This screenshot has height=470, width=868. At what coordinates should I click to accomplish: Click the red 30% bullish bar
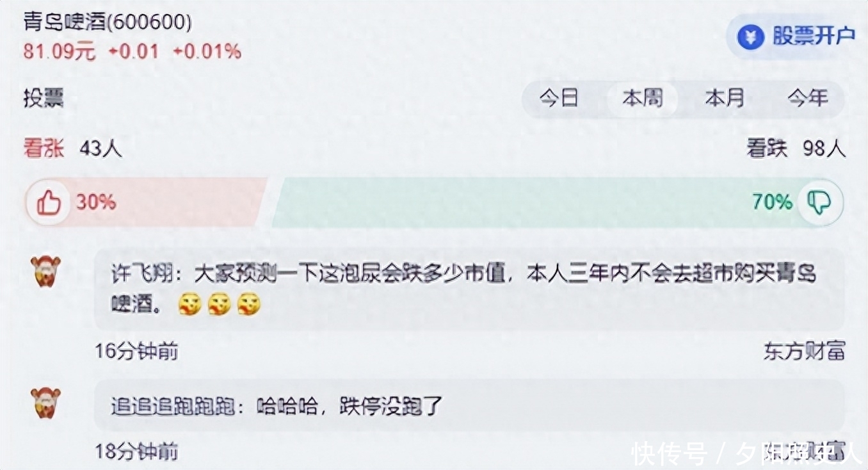coord(145,203)
